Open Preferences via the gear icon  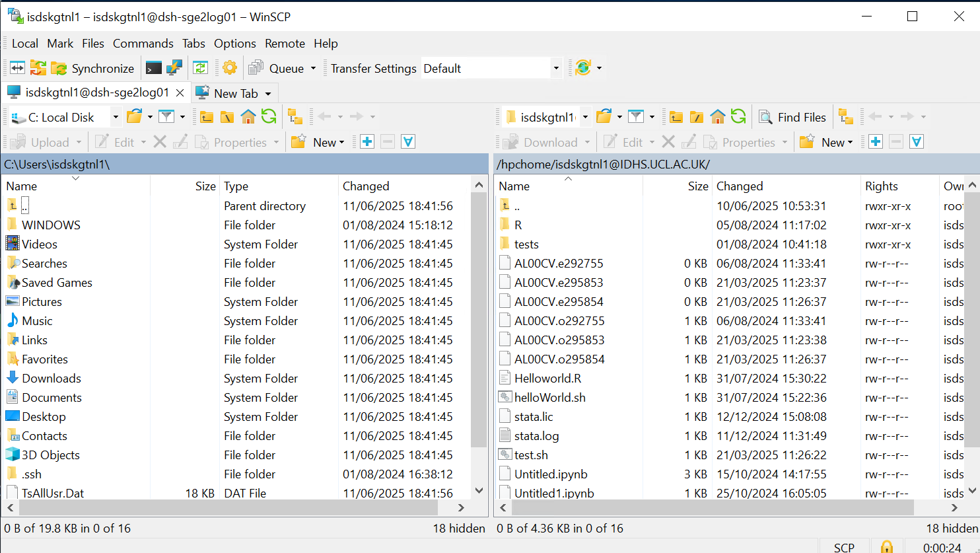(x=229, y=67)
